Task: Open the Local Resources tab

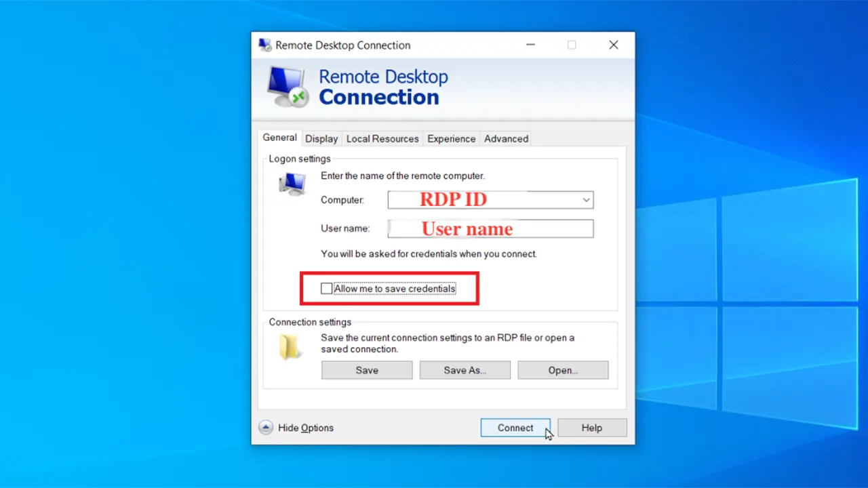Action: 382,139
